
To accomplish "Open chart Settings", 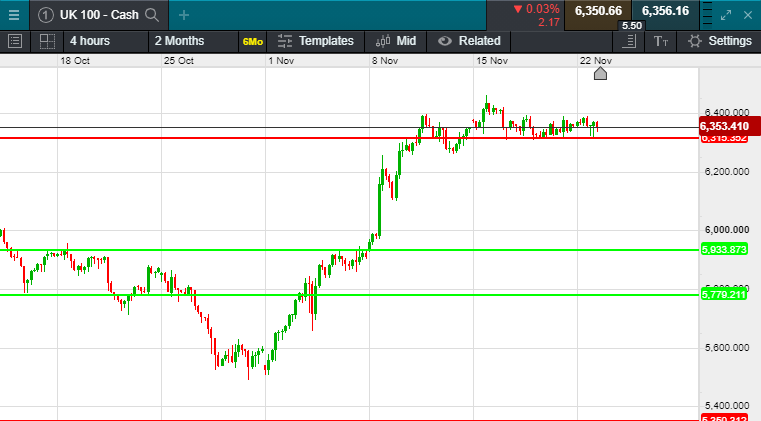I will pos(719,41).
